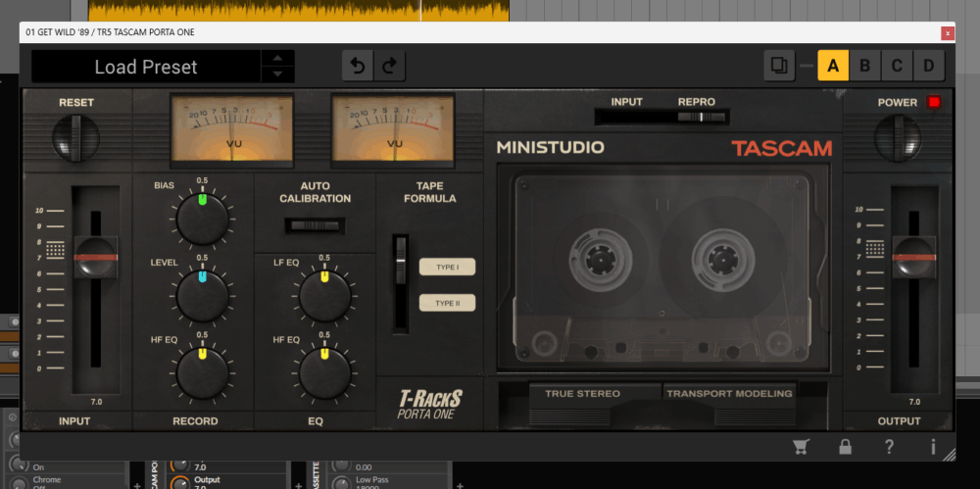Click the orange audio waveform clip in the DAW
Image resolution: width=980 pixels, height=489 pixels.
[x=298, y=10]
